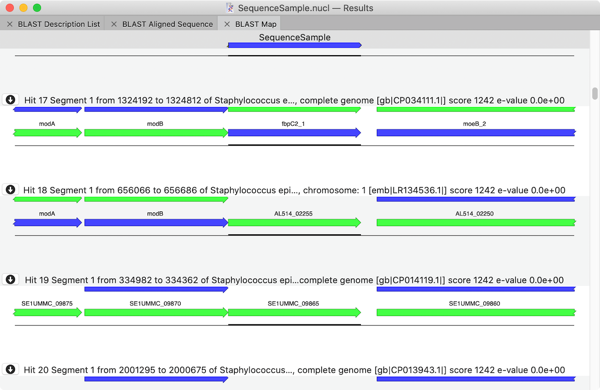Screen dimensions: 600x390
Task: Click the download arrow icon for Hit 17
Action: (10, 100)
